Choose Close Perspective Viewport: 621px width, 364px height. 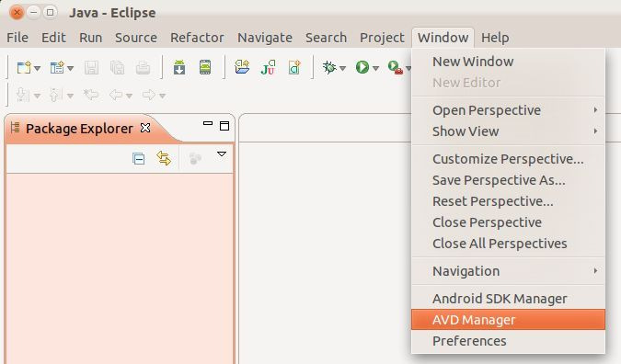tap(508, 222)
